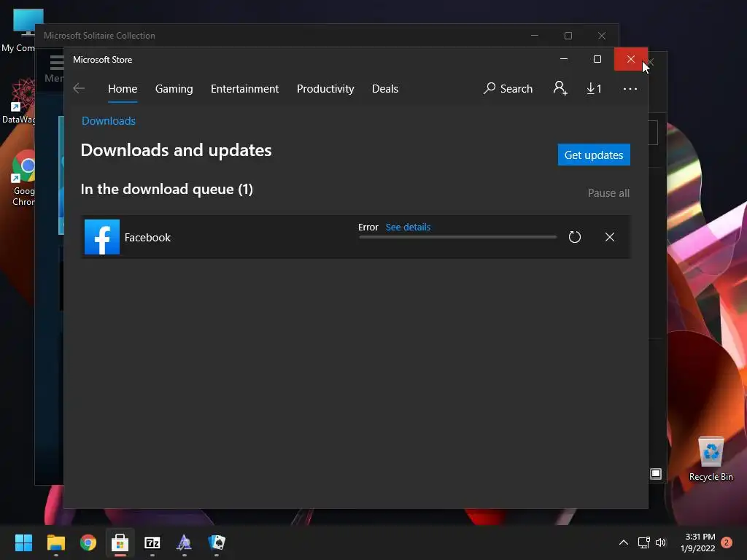
Task: Select the Google Chrome desktop shortcut
Action: 23,179
